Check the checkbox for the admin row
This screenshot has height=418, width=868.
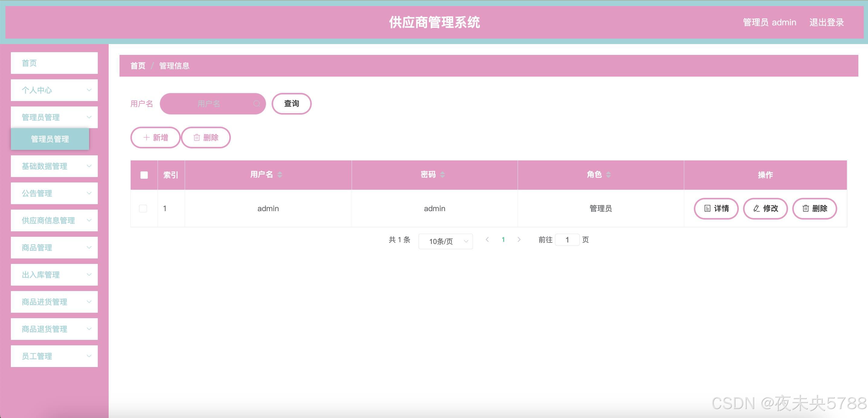pos(143,208)
